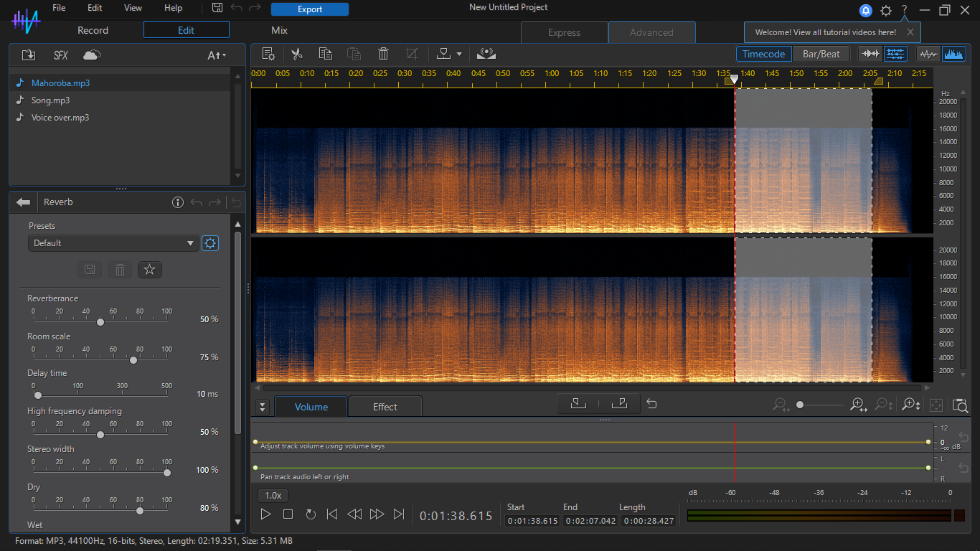The image size is (980, 551).
Task: Mark Reverb preset as favorite star
Action: 150,270
